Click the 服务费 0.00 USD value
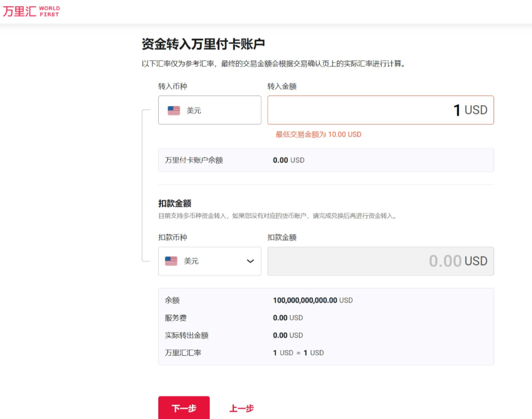Image resolution: width=532 pixels, height=419 pixels. (288, 318)
